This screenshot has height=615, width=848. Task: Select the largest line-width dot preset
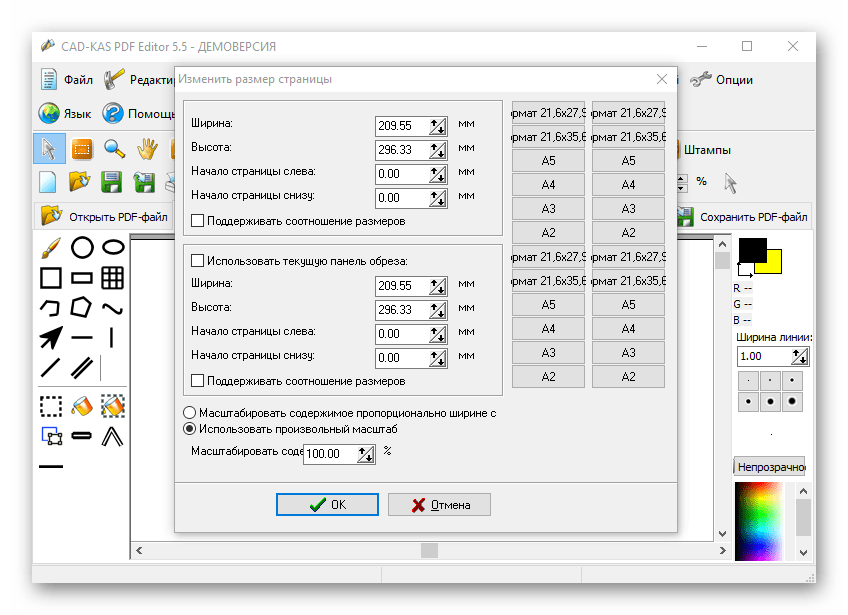coord(792,401)
